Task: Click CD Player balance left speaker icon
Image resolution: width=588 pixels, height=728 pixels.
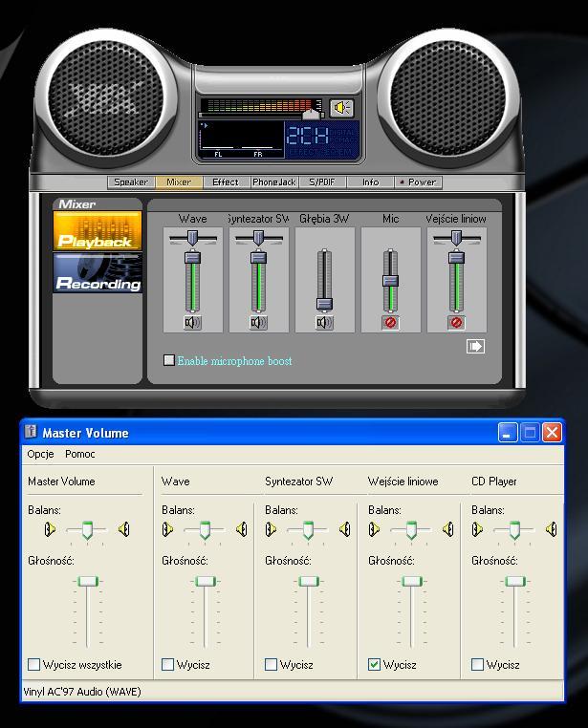Action: (477, 529)
